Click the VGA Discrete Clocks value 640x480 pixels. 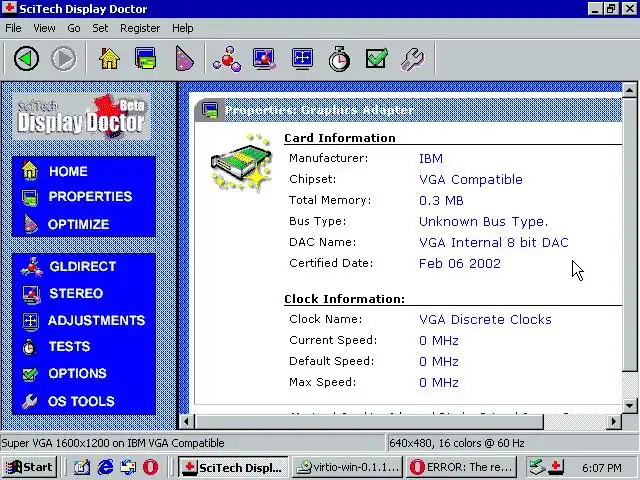point(485,320)
